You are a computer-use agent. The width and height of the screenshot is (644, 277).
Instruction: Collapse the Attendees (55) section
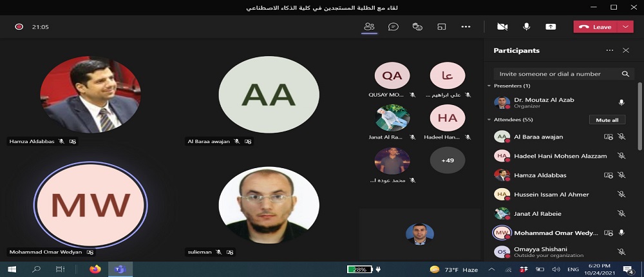[489, 120]
